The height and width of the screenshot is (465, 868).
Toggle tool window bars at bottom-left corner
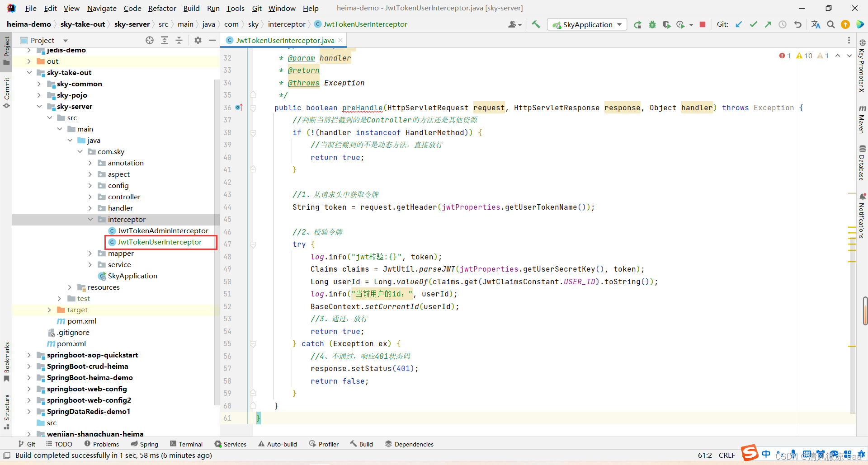click(x=7, y=455)
